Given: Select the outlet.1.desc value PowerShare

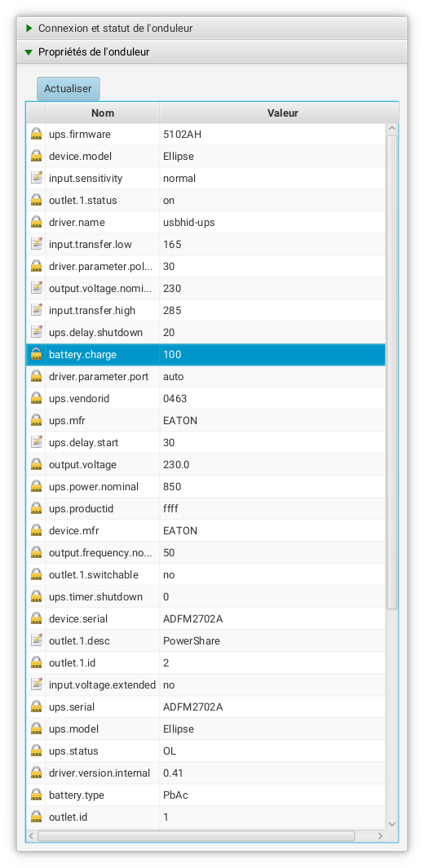Looking at the screenshot, I should 192,641.
